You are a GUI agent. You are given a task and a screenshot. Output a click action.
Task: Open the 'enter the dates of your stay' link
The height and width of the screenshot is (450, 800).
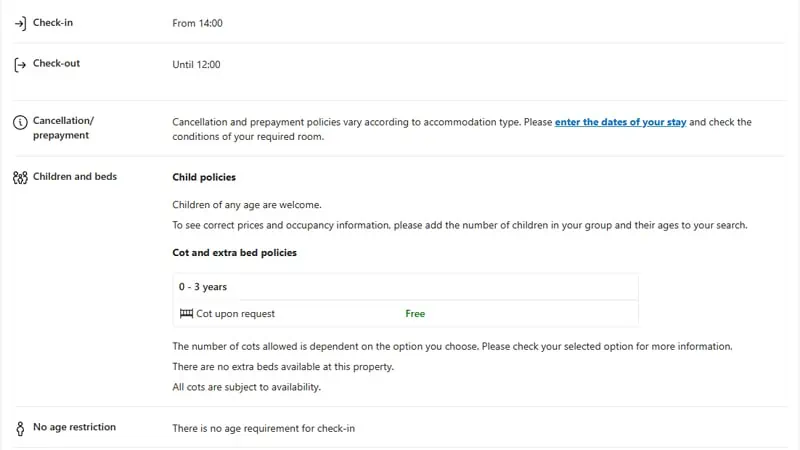(x=620, y=122)
